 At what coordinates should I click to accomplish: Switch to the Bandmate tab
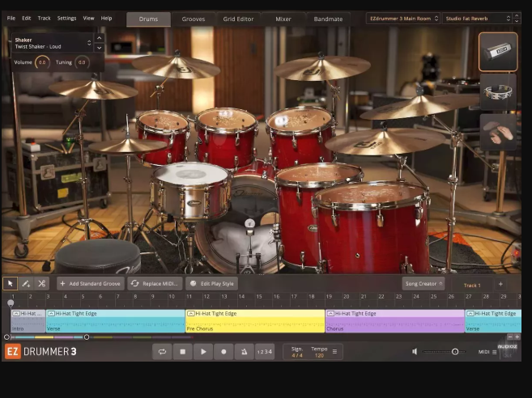click(328, 19)
